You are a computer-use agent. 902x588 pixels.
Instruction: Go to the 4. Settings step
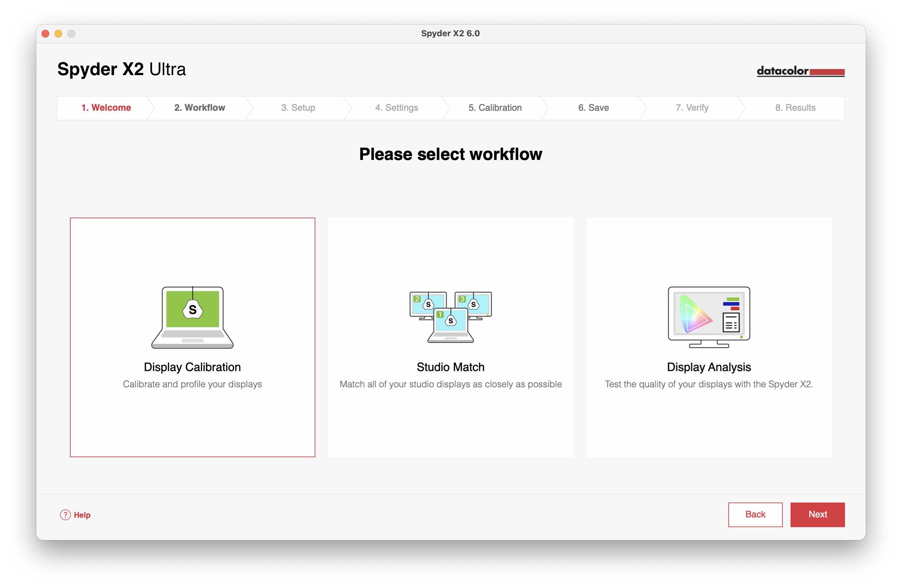(x=397, y=107)
